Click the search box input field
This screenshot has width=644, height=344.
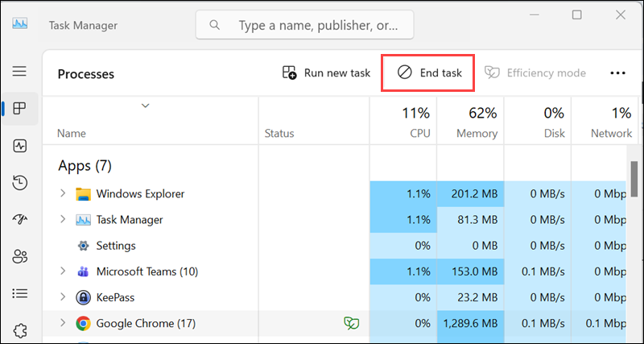(304, 25)
